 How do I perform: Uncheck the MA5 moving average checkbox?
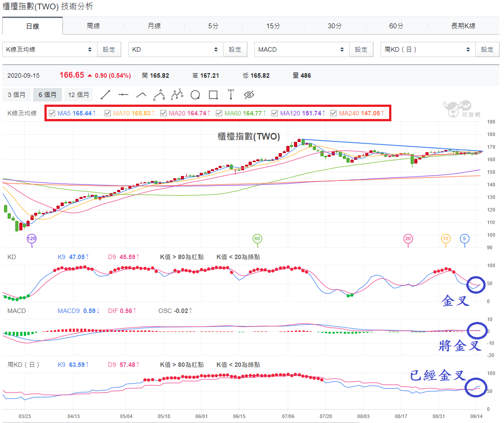click(52, 113)
